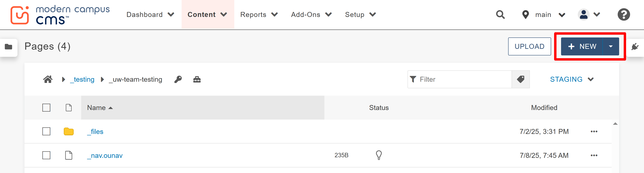Open the Help menu via question mark icon
The height and width of the screenshot is (173, 644).
[x=624, y=15]
